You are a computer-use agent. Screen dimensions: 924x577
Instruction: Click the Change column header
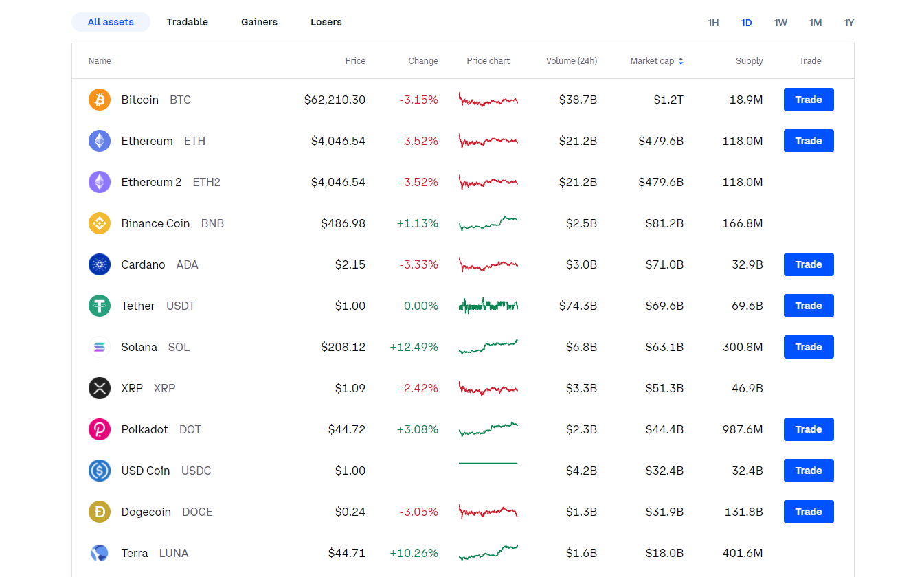click(x=423, y=61)
